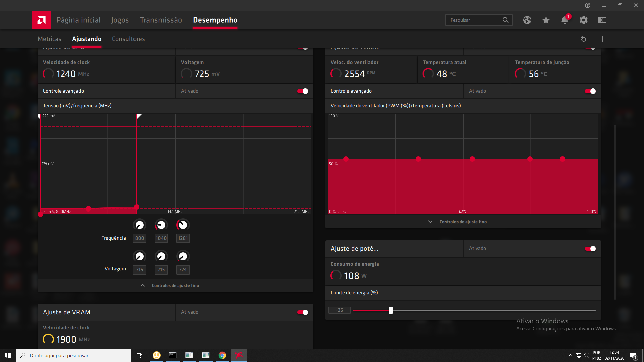
Task: Click the first fan curve point
Action: [x=346, y=159]
